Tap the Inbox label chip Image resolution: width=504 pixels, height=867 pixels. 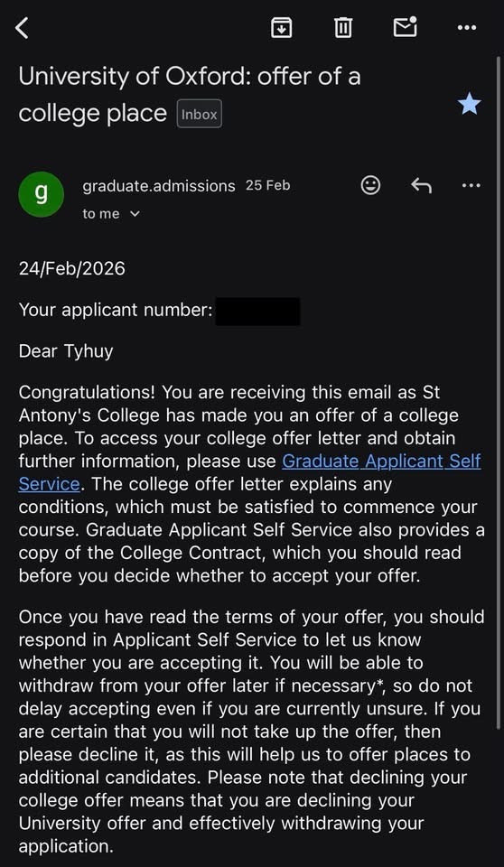pos(200,114)
